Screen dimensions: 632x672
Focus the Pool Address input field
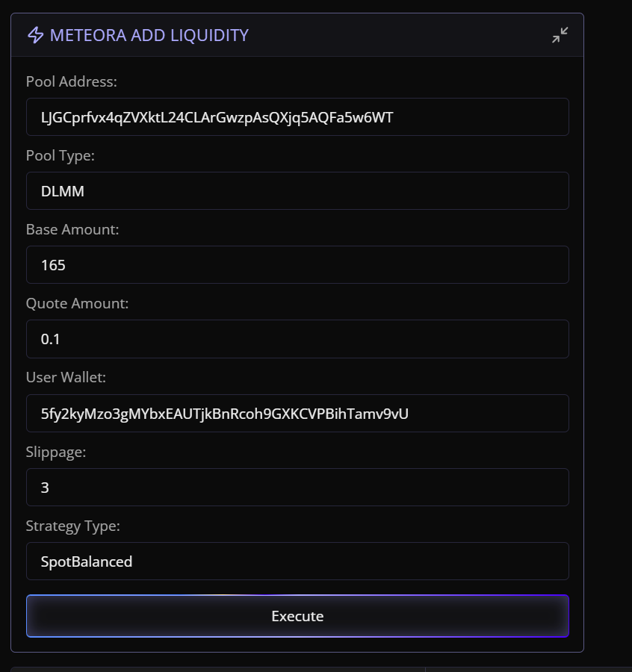[x=297, y=116]
